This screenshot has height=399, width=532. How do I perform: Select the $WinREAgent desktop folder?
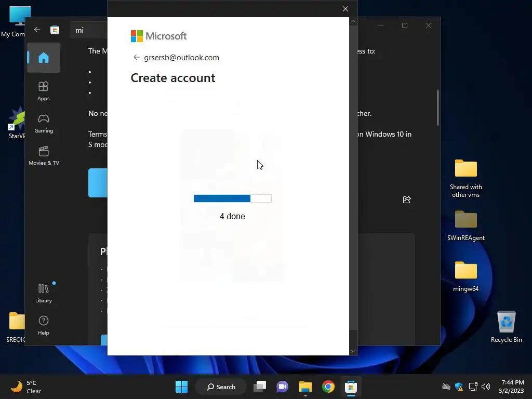coord(466,225)
